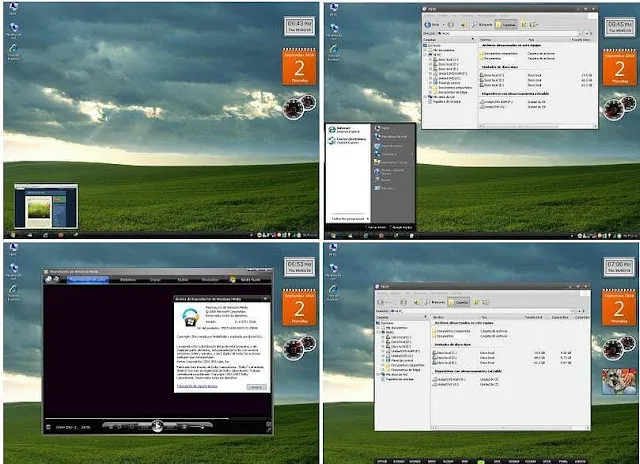Viewport: 640px width, 464px height.
Task: Click the seek bar in Media Player
Action: point(157,418)
